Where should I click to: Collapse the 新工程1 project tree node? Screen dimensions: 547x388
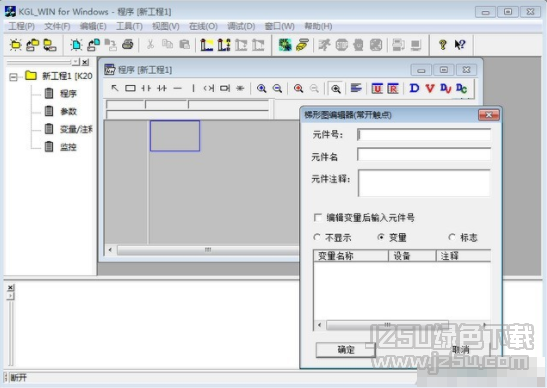[13, 77]
